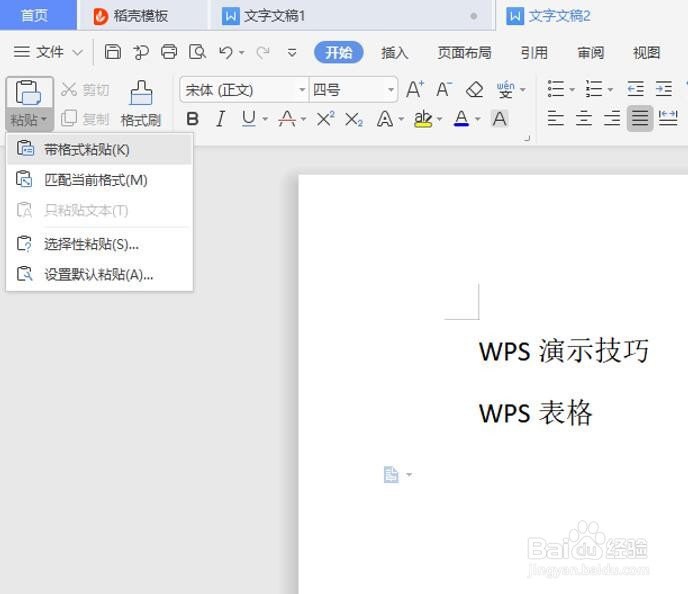Apply the font color A button
The height and width of the screenshot is (594, 688).
(x=461, y=118)
